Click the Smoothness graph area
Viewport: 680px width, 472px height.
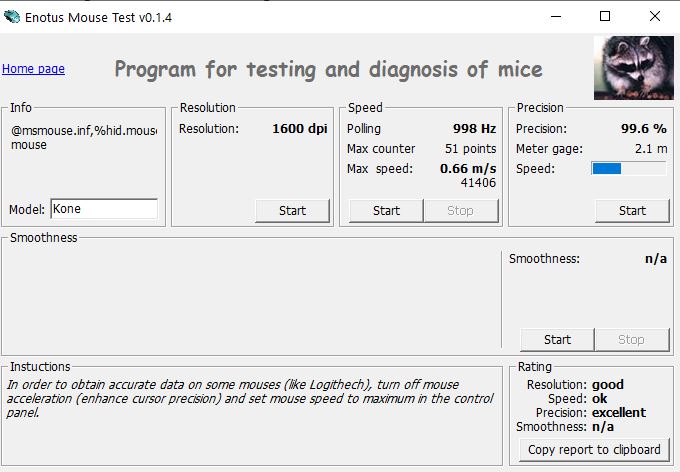point(252,299)
